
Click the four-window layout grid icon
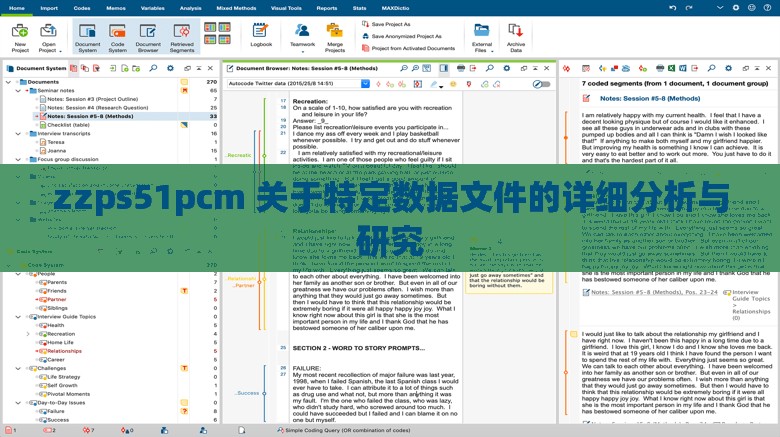click(x=217, y=33)
